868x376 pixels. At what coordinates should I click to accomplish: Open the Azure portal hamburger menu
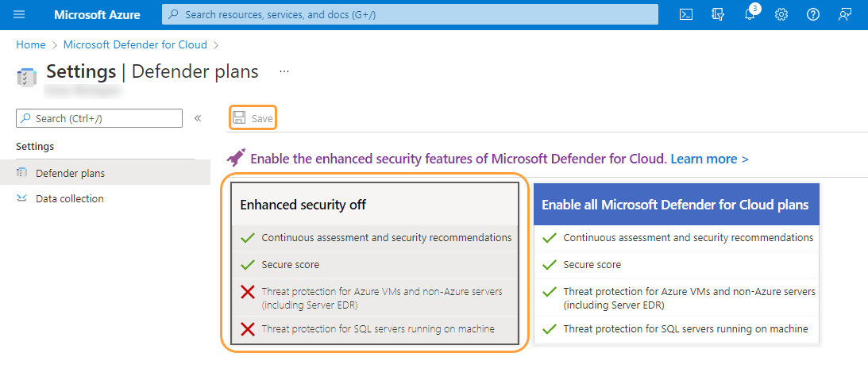pos(19,14)
